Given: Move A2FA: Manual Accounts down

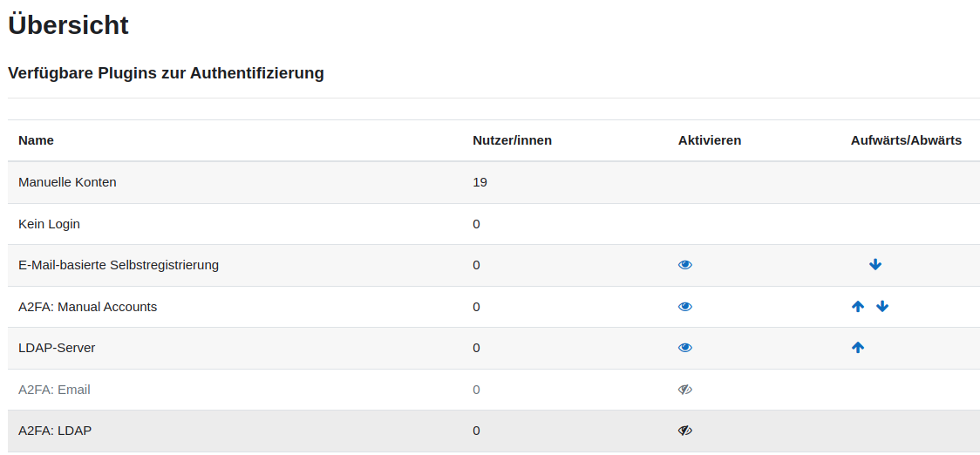Looking at the screenshot, I should 882,307.
